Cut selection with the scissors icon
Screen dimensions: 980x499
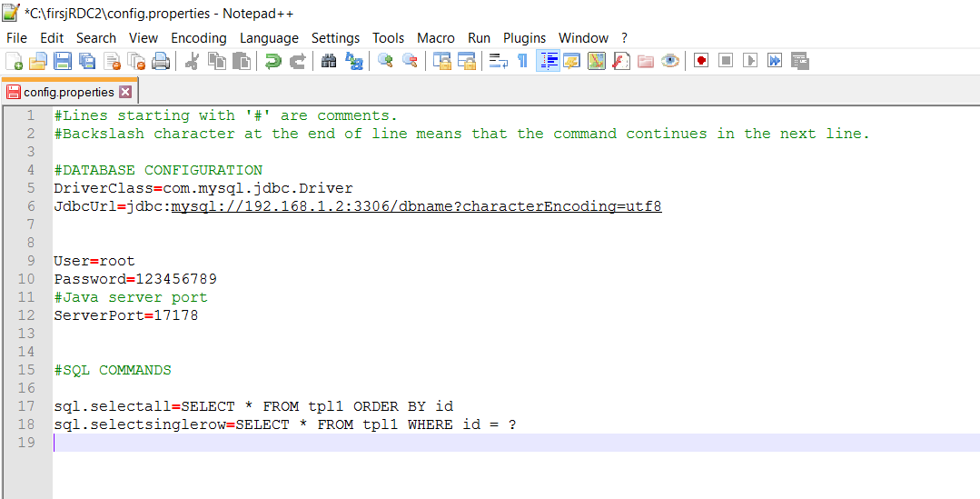pos(192,61)
